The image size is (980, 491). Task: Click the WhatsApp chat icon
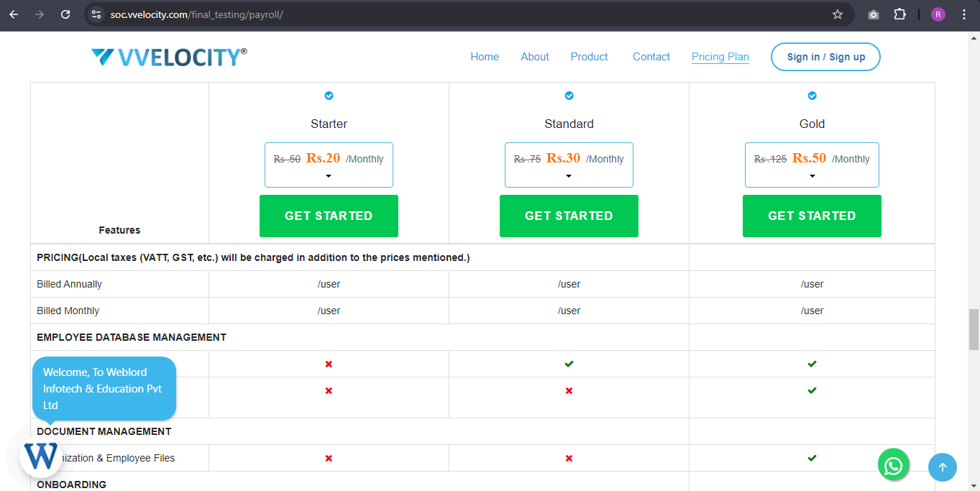pyautogui.click(x=893, y=466)
